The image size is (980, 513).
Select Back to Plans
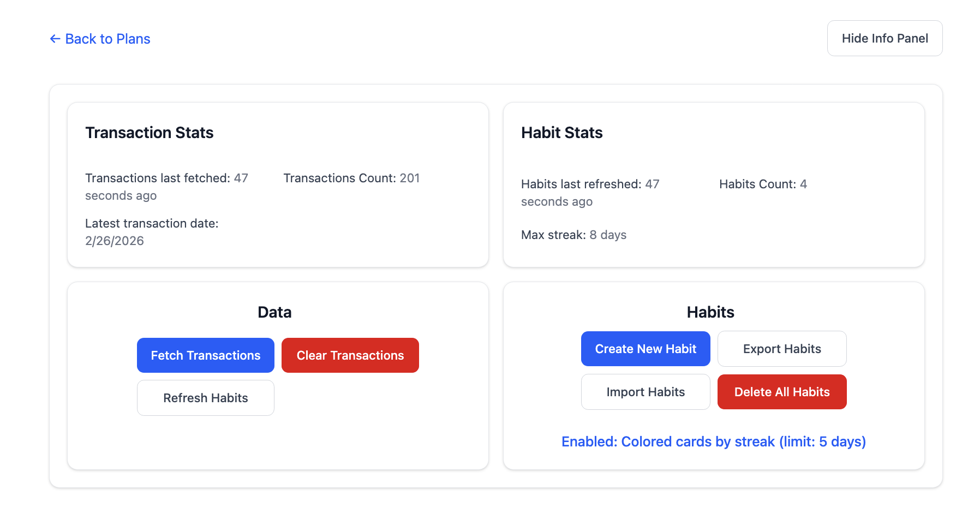[107, 39]
